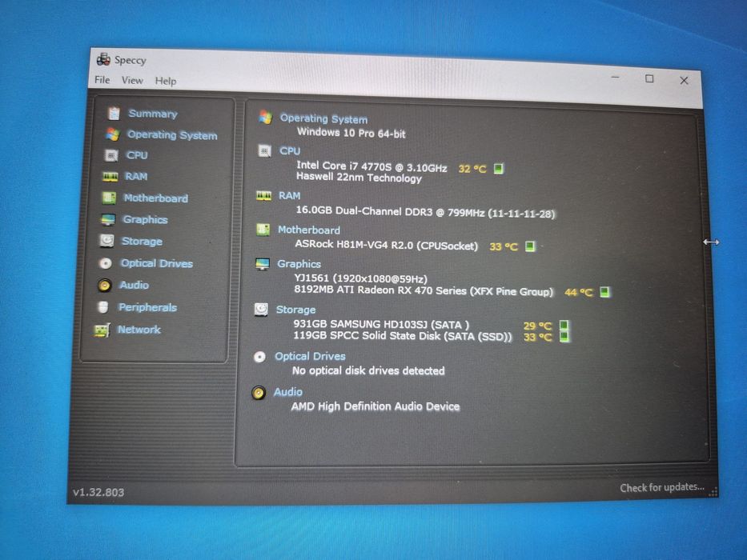This screenshot has width=747, height=560.
Task: Select the Optical Drives disc icon in sidebar
Action: tap(106, 263)
